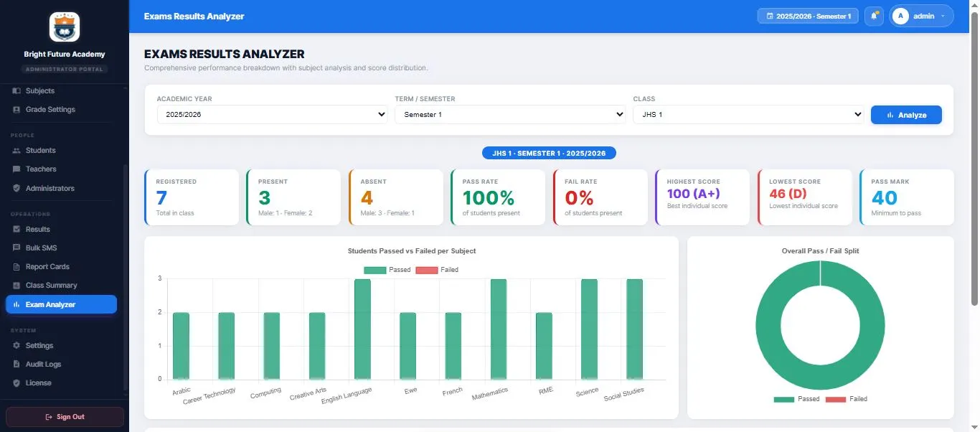Viewport: 980px width, 432px height.
Task: Navigate to Students page
Action: point(61,151)
